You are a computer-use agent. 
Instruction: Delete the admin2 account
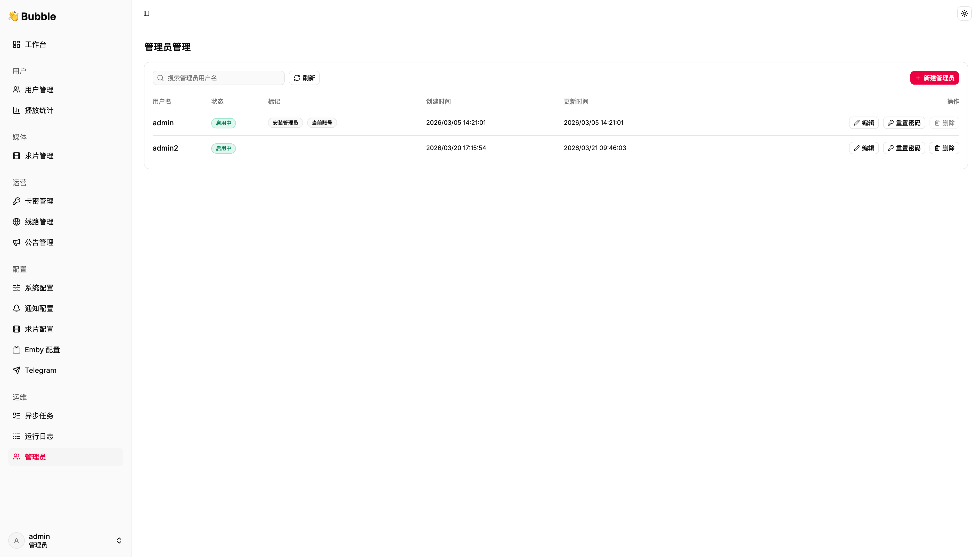click(x=944, y=148)
